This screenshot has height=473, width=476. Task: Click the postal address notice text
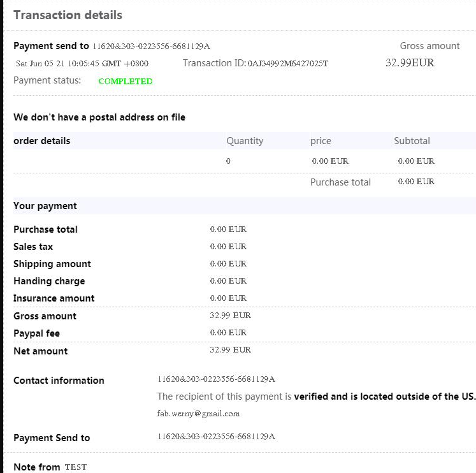pyautogui.click(x=99, y=117)
